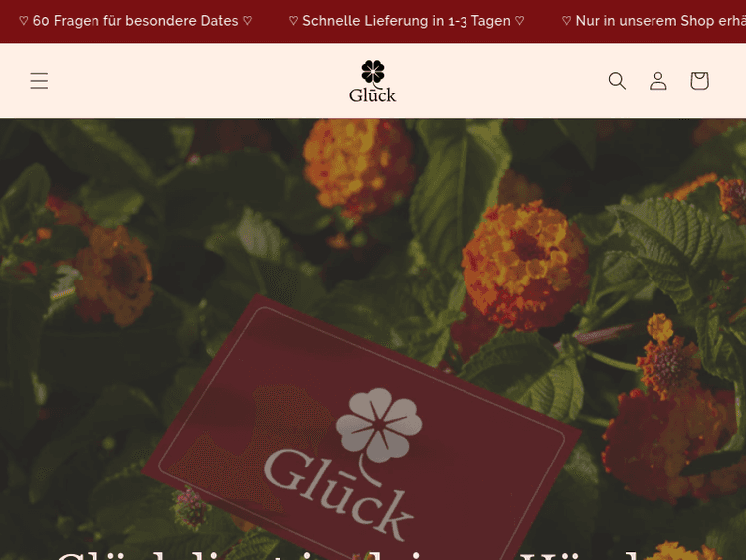Click the black clover icon in header logo

[373, 72]
